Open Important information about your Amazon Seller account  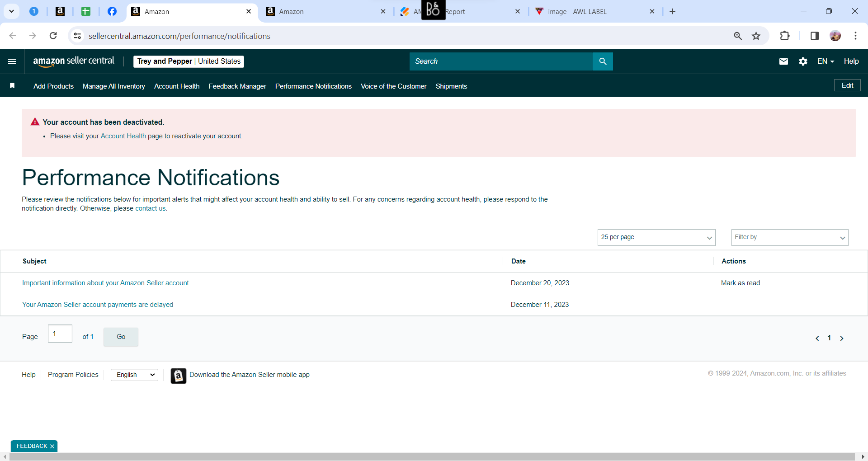click(x=105, y=283)
